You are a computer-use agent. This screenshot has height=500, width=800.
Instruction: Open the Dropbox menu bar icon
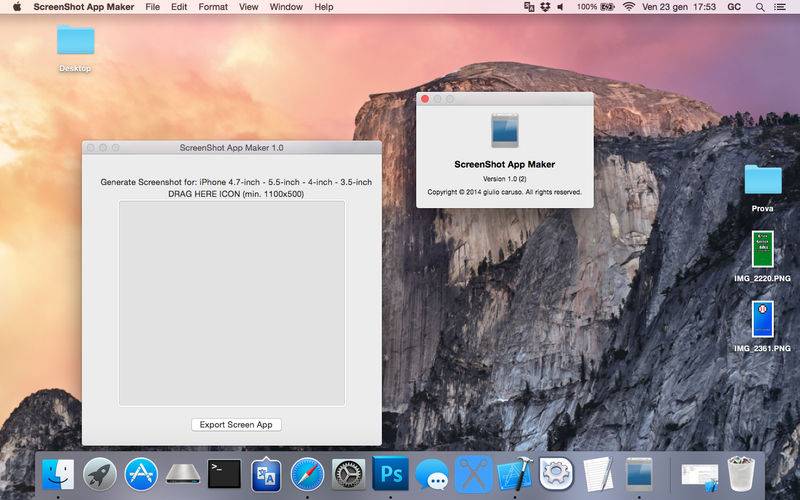tap(545, 7)
